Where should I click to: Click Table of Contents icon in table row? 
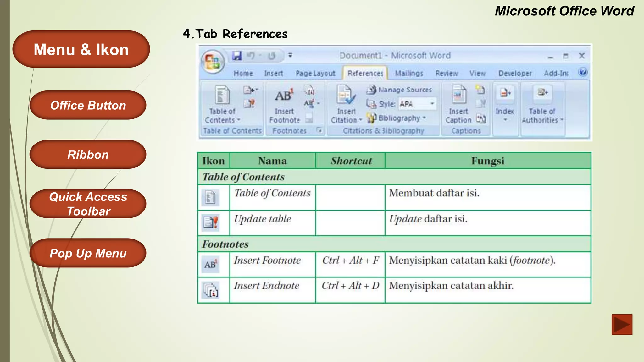coord(210,198)
